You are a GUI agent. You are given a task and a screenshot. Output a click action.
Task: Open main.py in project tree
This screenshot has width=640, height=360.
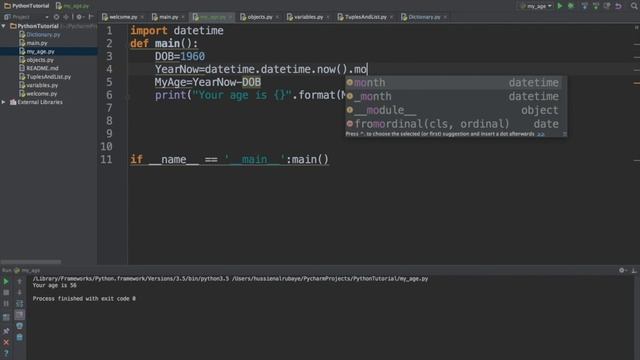(x=37, y=43)
